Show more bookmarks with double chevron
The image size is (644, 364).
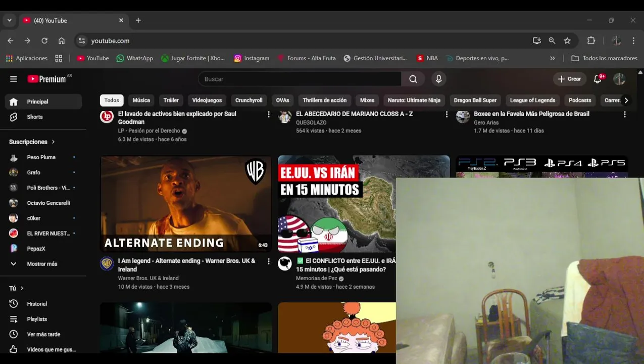point(553,58)
